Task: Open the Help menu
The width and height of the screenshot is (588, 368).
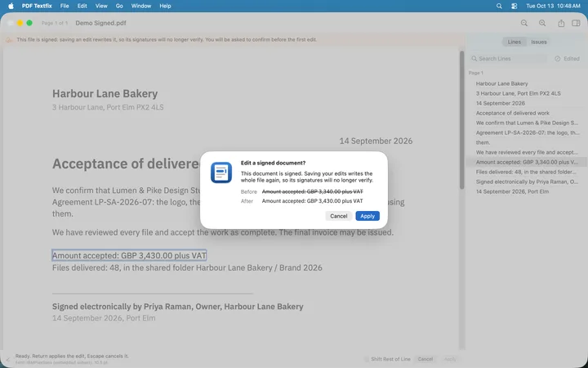Action: 165,6
